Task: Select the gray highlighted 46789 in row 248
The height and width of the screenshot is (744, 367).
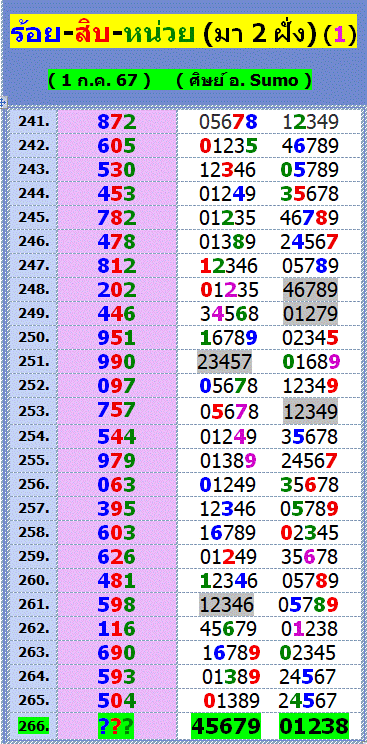Action: (x=311, y=289)
